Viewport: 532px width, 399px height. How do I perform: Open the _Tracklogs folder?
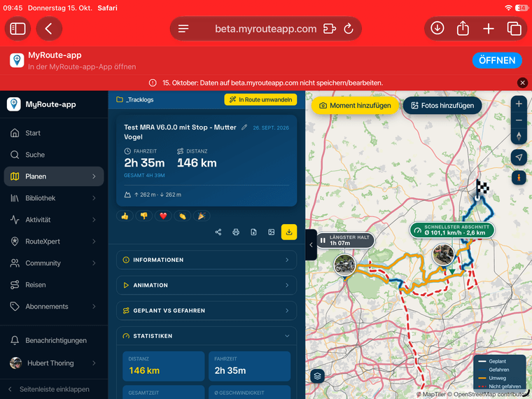(134, 99)
